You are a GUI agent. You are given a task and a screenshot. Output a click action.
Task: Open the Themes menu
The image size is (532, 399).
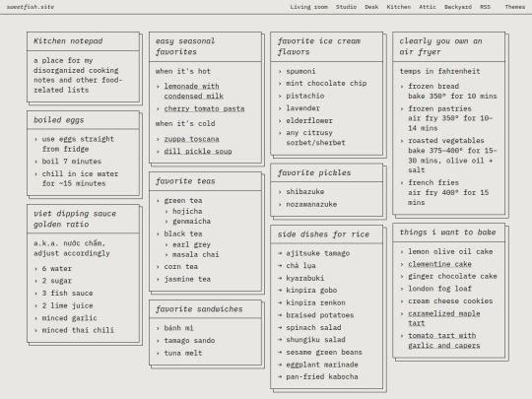pos(514,7)
